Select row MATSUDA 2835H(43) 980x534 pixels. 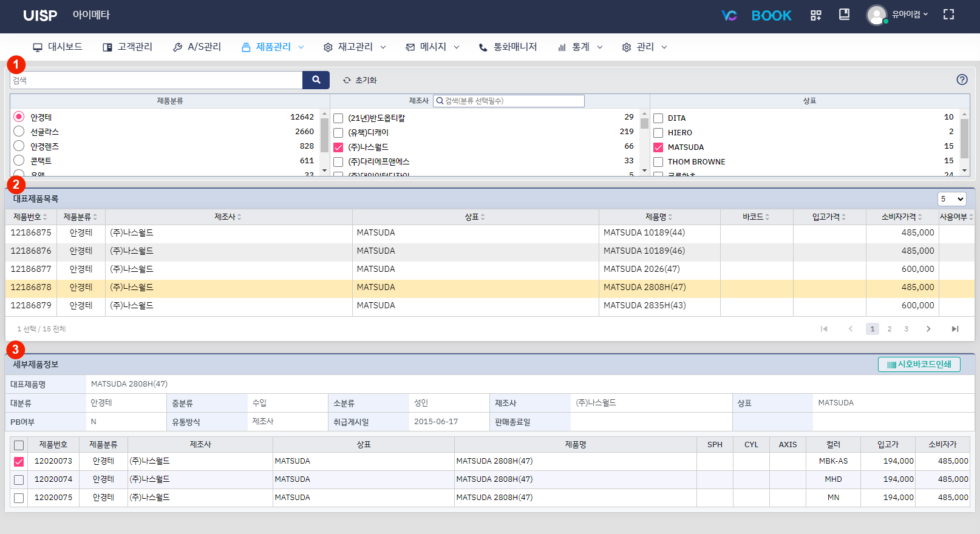(x=490, y=306)
